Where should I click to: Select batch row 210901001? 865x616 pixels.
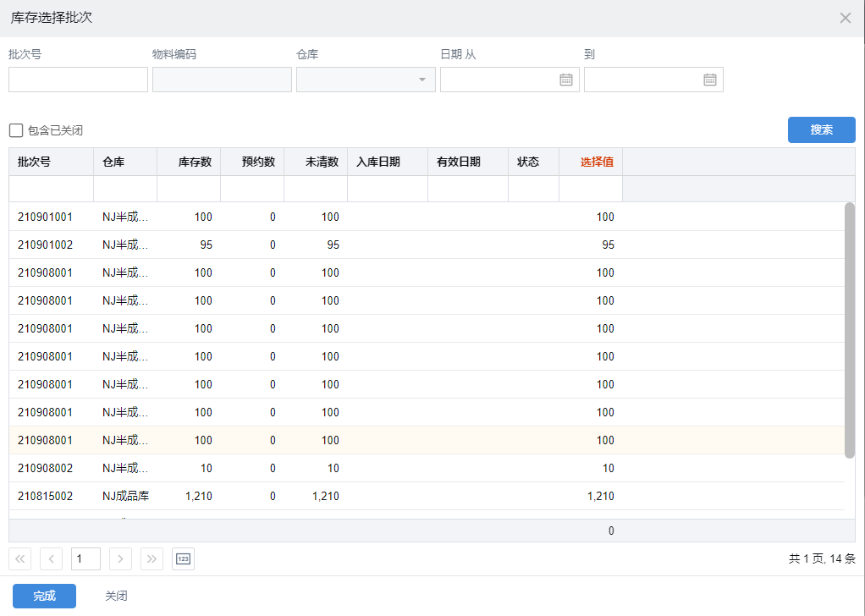[x=427, y=217]
